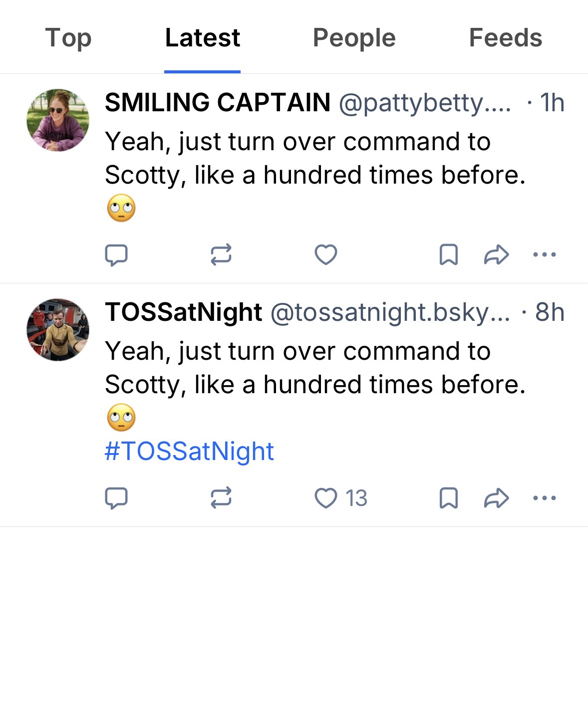Open more options on SMILING CAPTAIN's post
The width and height of the screenshot is (588, 714).
tap(544, 255)
